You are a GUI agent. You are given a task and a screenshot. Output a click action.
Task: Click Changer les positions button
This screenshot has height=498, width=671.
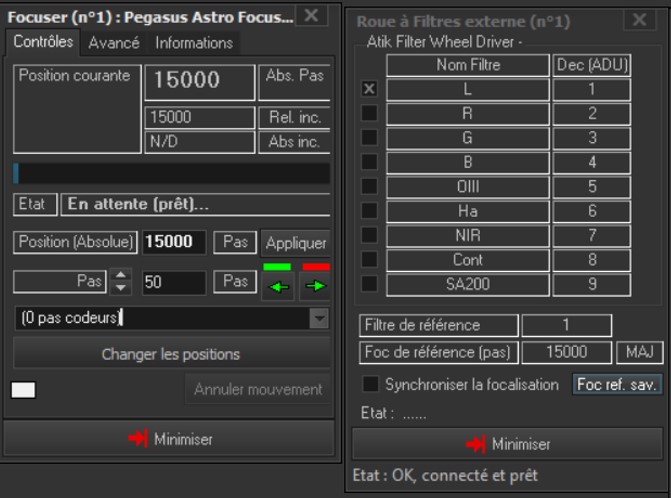point(170,354)
